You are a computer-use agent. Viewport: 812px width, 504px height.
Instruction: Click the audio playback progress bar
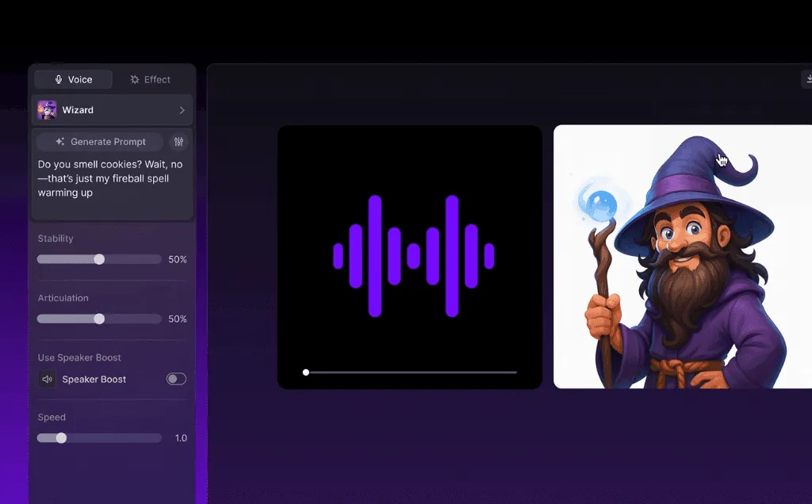coord(410,372)
